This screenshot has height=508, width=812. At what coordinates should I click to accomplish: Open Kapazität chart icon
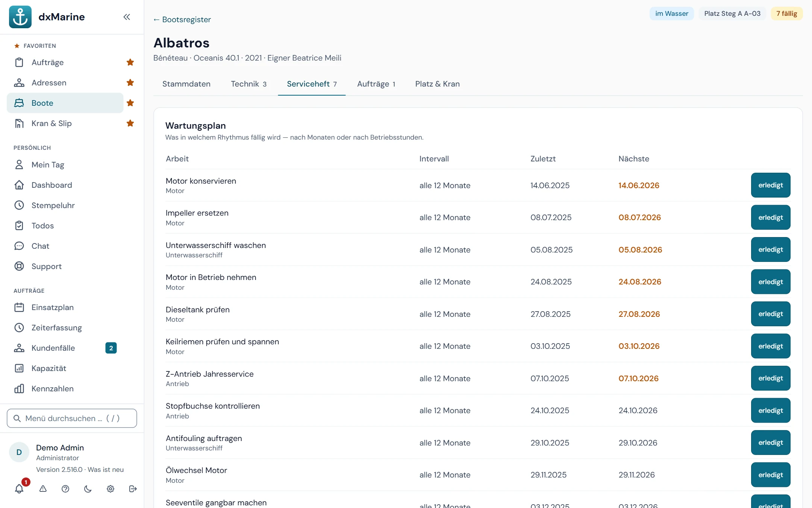click(x=19, y=368)
